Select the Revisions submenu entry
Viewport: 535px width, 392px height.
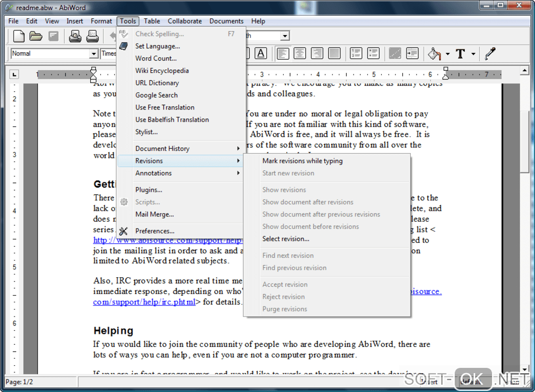click(180, 161)
